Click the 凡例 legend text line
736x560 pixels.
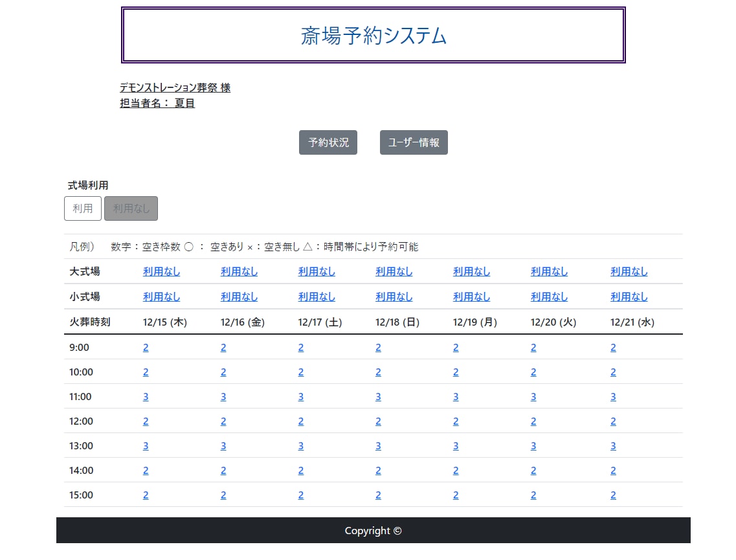243,247
